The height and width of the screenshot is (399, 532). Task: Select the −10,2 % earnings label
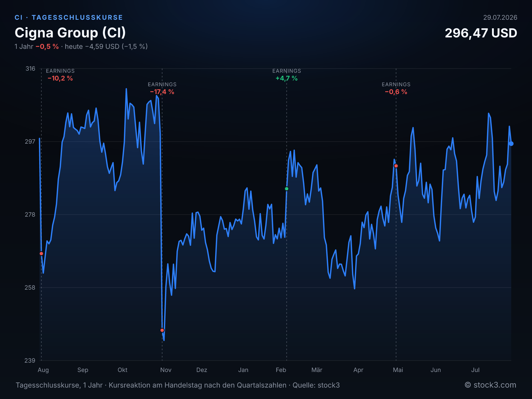60,78
